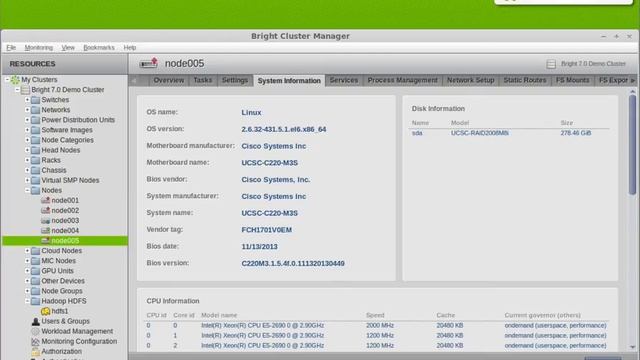Click the Virtual SMP Nodes folder icon
The height and width of the screenshot is (360, 640).
36,180
